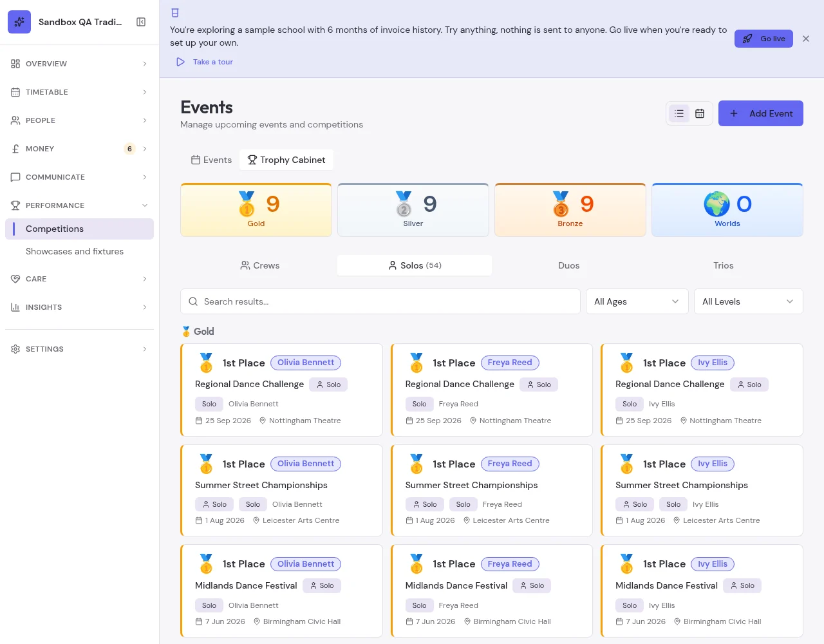Image resolution: width=824 pixels, height=644 pixels.
Task: Click the Settings gear icon in sidebar
Action: point(15,349)
